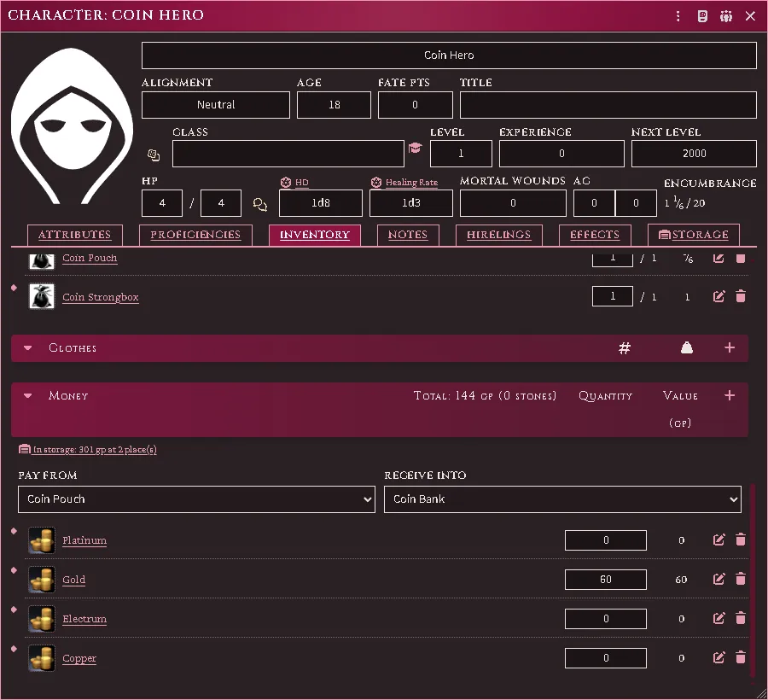The height and width of the screenshot is (700, 768).
Task: Click the Gold coins icon
Action: [x=42, y=580]
